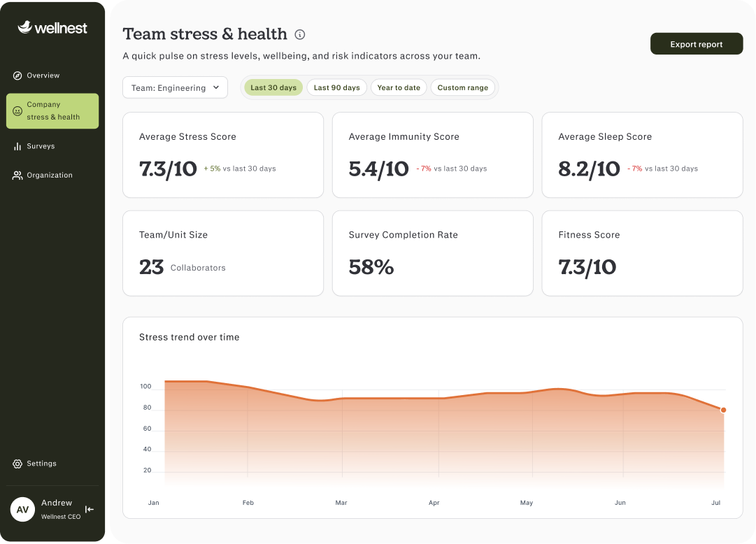Click the info icon next to page title
756x544 pixels.
tap(300, 34)
